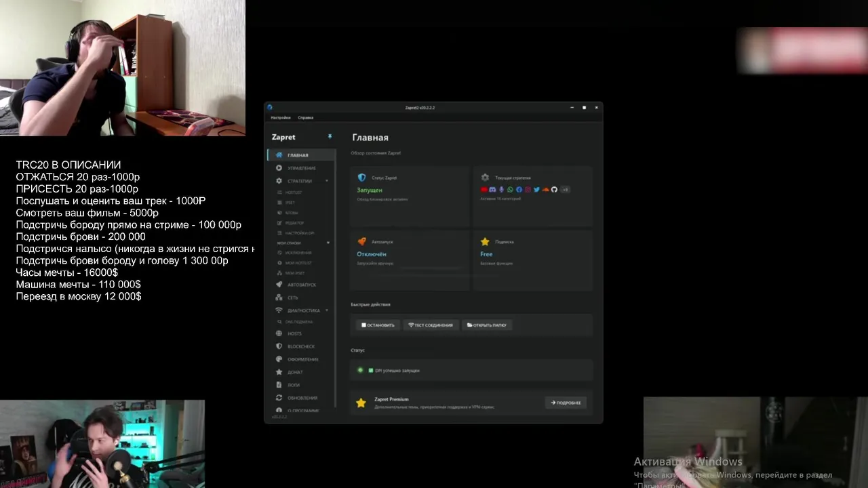
Task: Click the GitHub icon in current strategy
Action: coord(554,190)
